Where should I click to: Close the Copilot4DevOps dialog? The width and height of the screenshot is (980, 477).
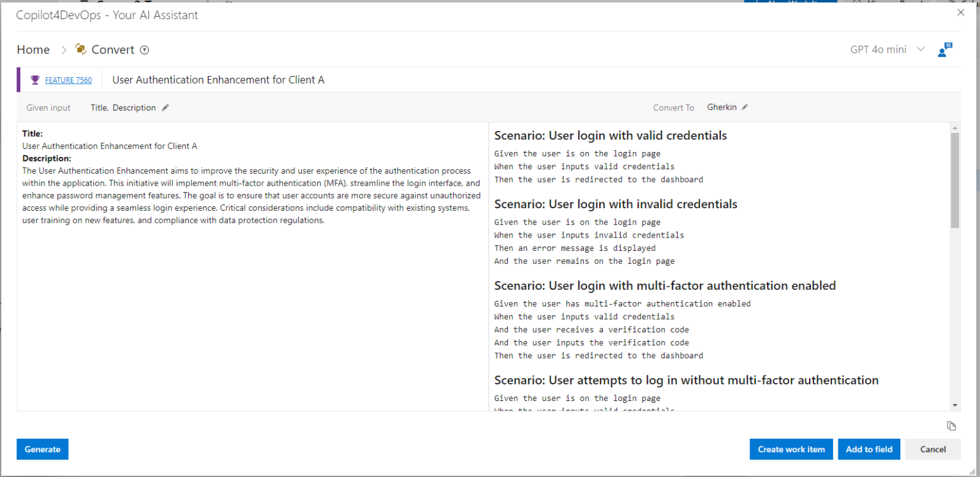pos(961,12)
